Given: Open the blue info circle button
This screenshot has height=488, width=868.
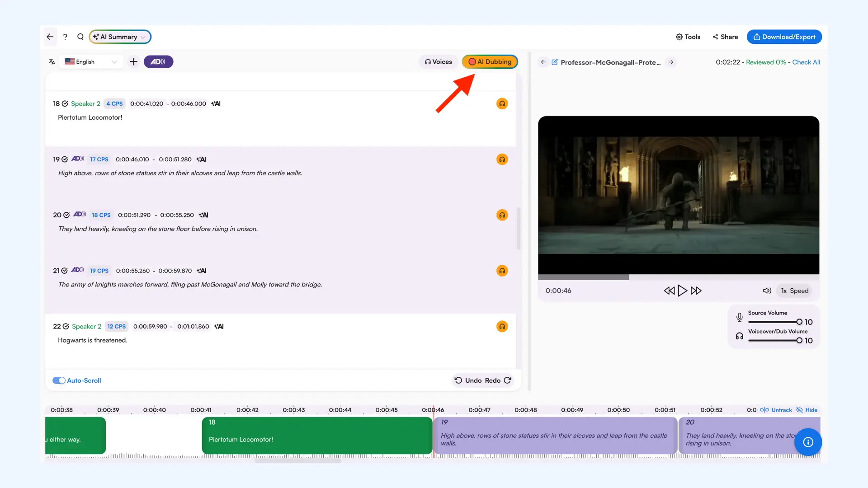Looking at the screenshot, I should coord(808,442).
